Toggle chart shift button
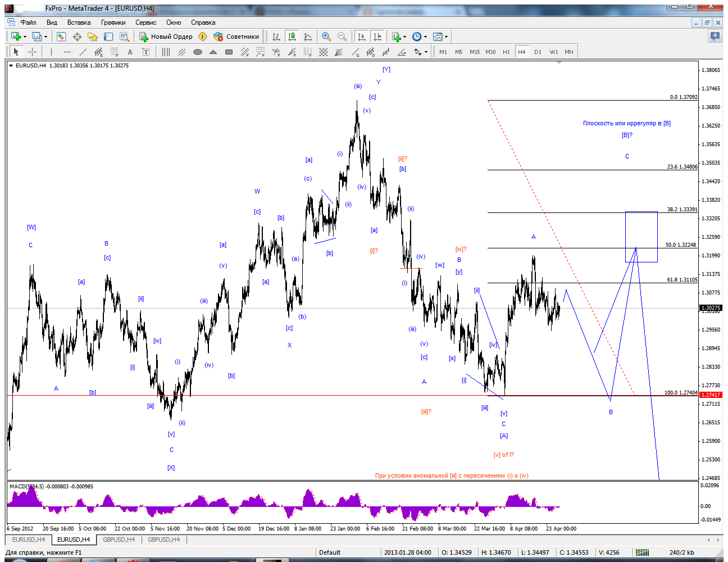Viewport: 728px width, 562px height. pyautogui.click(x=377, y=37)
